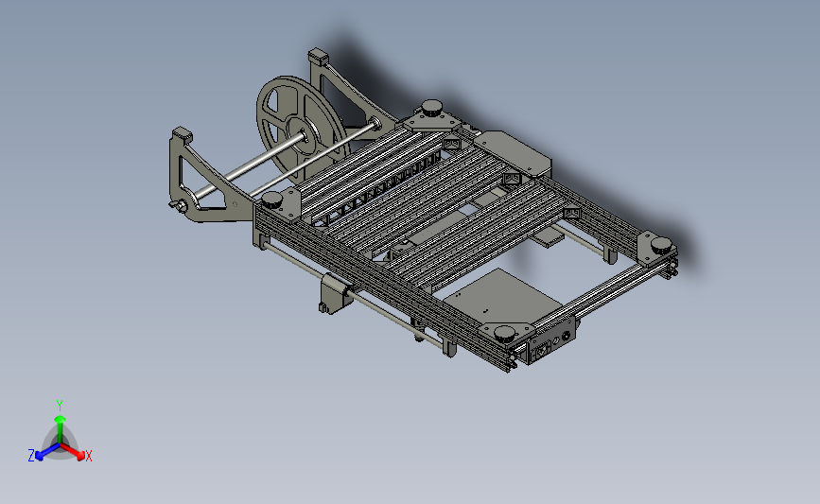The height and width of the screenshot is (504, 820).
Task: Select the bearing block on the front rod
Action: [x=335, y=293]
